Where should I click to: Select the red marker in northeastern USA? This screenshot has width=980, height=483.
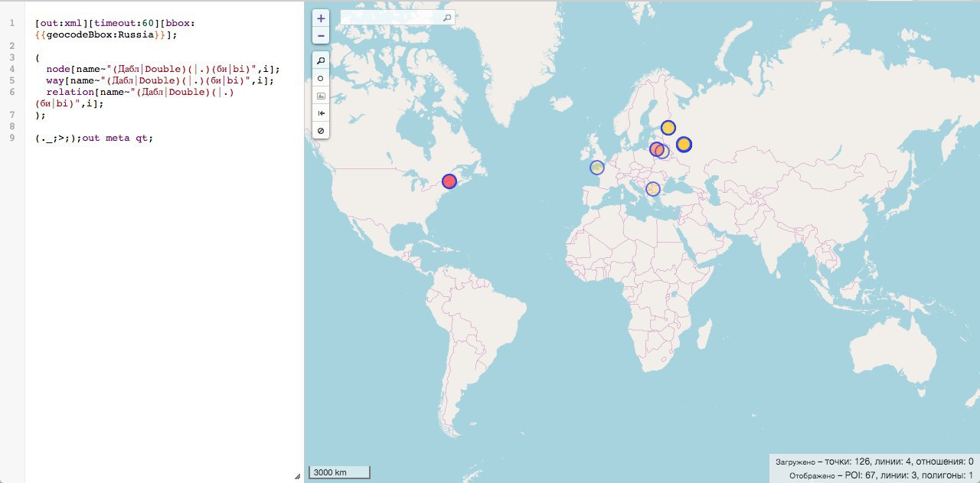(449, 181)
